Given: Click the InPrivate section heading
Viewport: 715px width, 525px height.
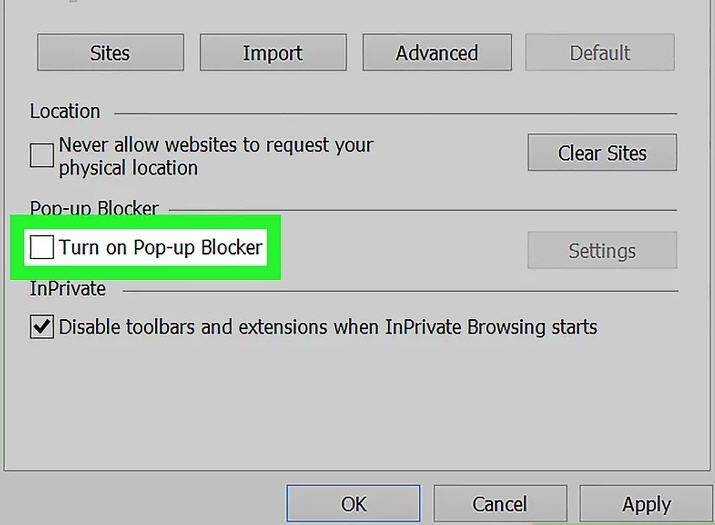Looking at the screenshot, I should click(68, 289).
